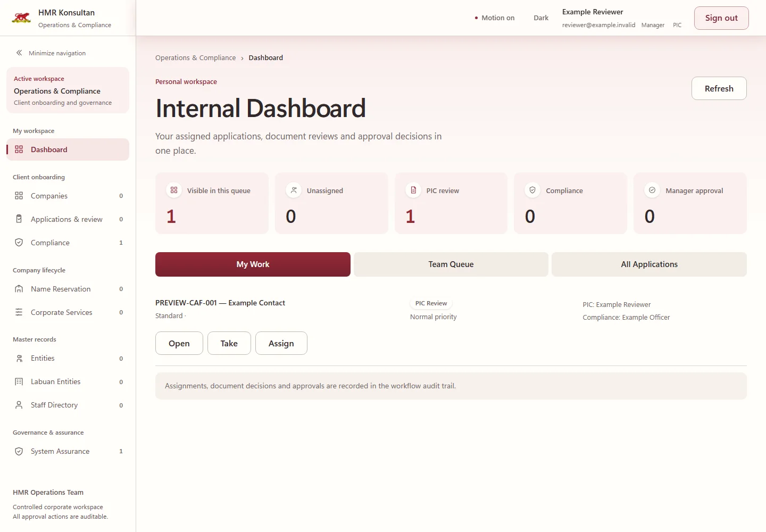Click the Manager approval card check icon

[652, 190]
